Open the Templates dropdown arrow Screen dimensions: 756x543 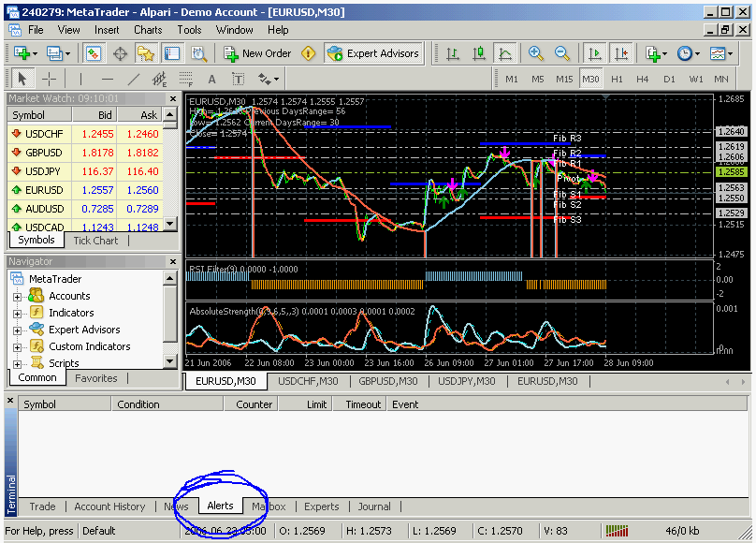[x=731, y=53]
